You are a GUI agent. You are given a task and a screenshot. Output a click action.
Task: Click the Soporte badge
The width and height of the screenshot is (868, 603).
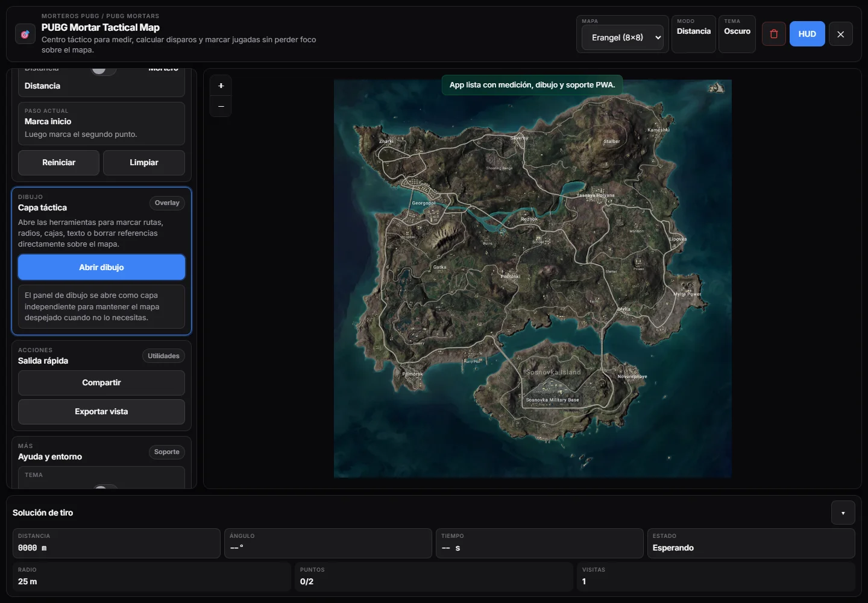[167, 452]
